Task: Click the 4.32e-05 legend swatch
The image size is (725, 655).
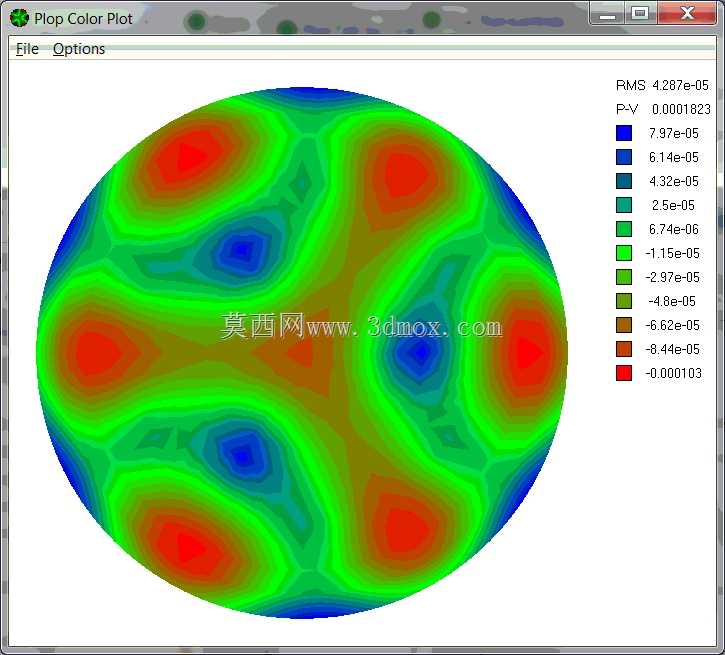Action: [624, 181]
